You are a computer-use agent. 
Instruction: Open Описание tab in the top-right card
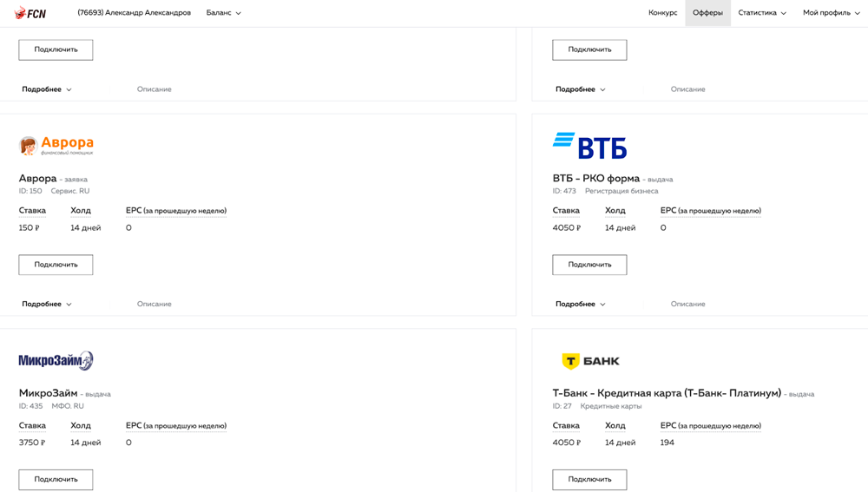(687, 89)
